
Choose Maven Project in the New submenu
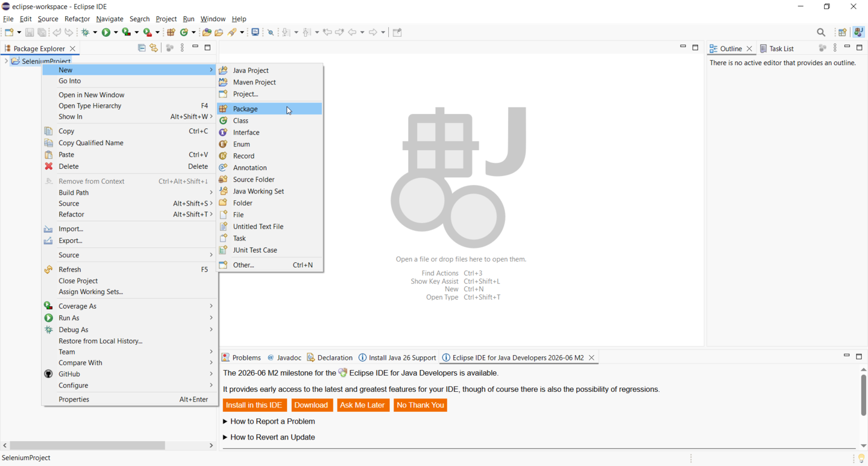(270, 82)
